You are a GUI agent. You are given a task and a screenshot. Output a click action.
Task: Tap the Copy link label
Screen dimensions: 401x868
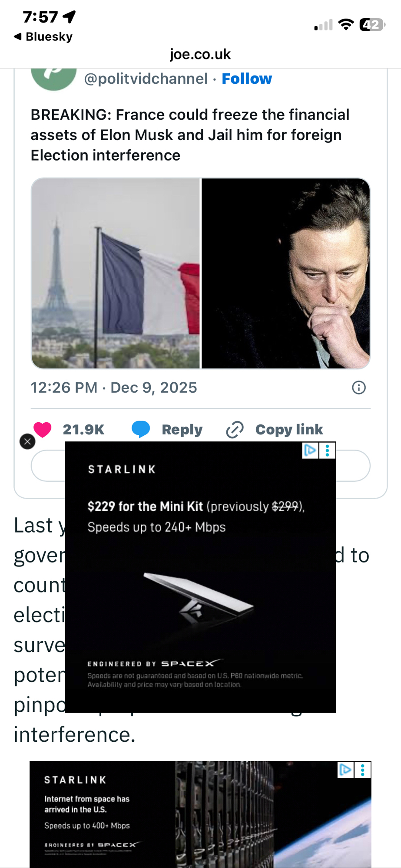click(289, 430)
